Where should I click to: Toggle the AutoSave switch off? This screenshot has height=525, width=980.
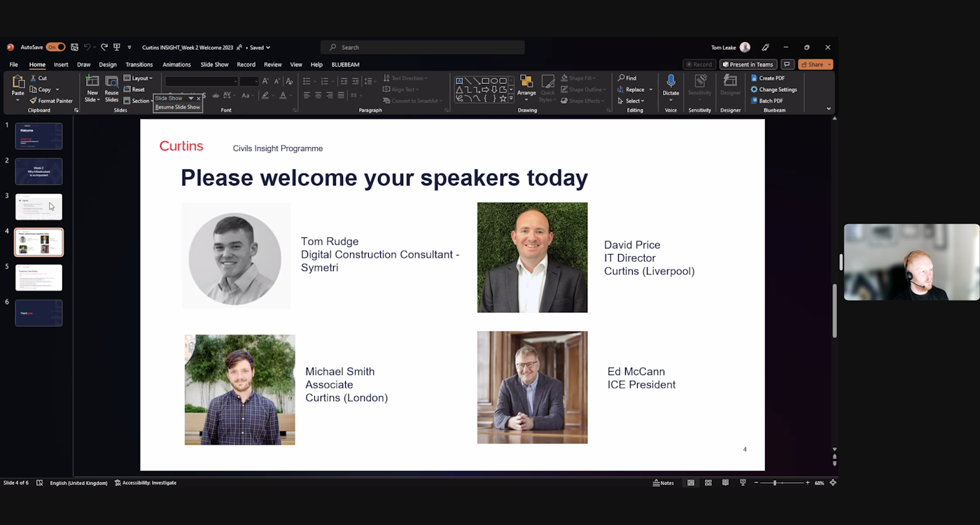click(x=55, y=48)
